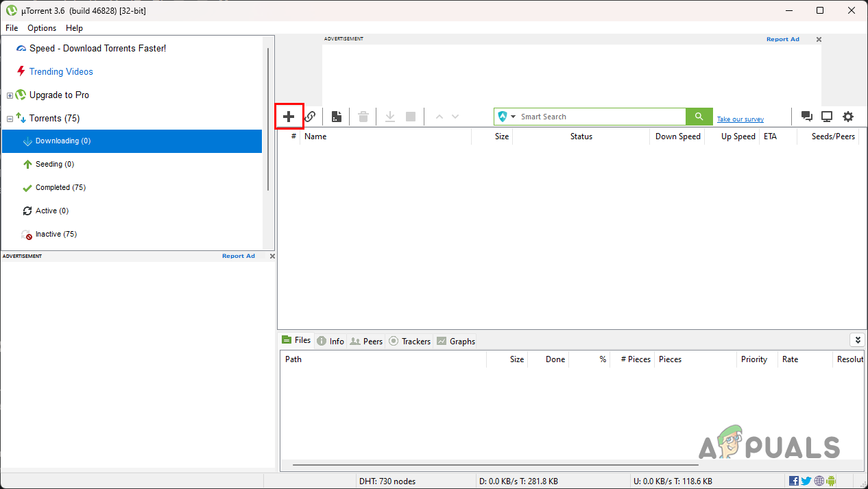Click the Android icon in the status bar
This screenshot has width=868, height=489.
tap(831, 481)
